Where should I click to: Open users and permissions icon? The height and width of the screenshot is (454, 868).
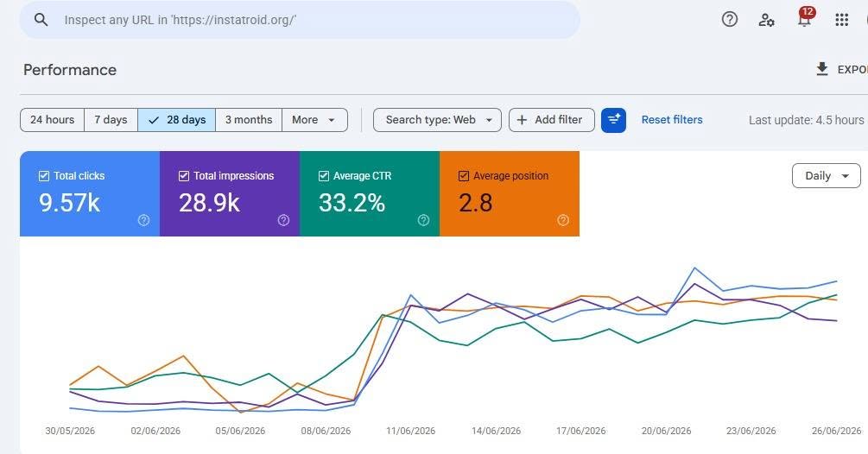(766, 20)
